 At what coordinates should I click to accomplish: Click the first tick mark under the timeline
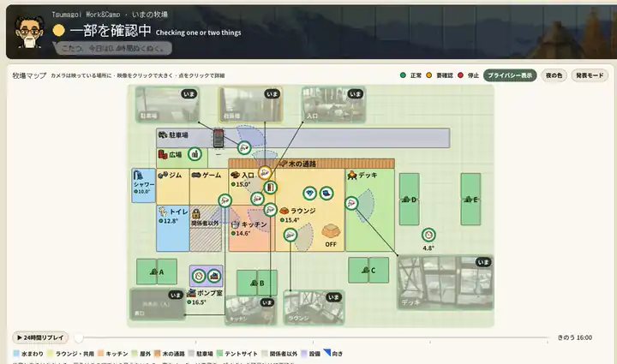pyautogui.click(x=196, y=343)
